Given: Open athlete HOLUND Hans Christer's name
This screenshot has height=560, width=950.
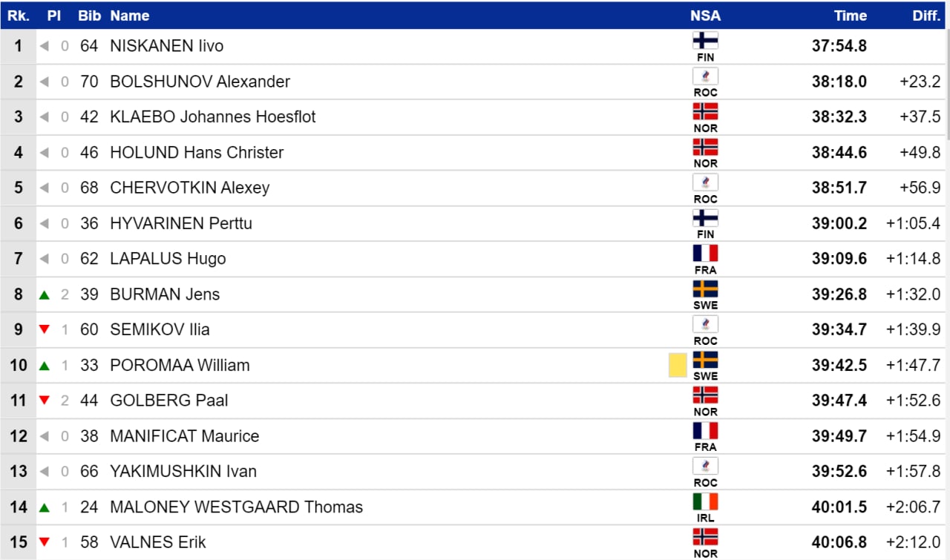Looking at the screenshot, I should [x=197, y=153].
